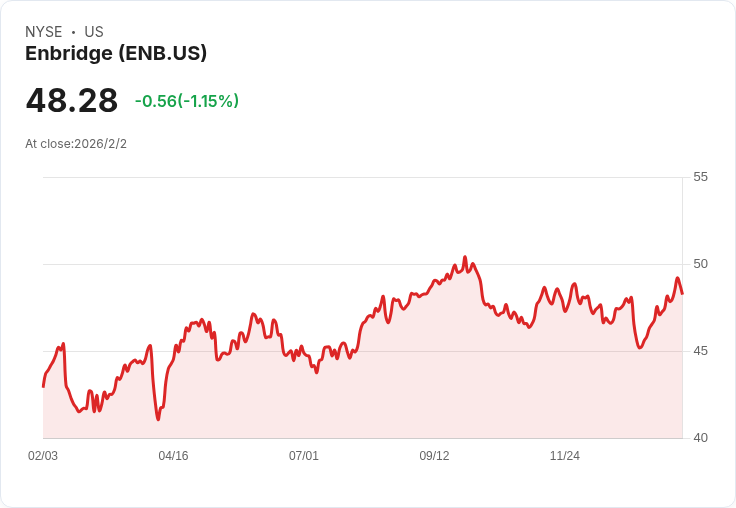Click the rightmost end of the price line
Screen dimensions: 736x508
pyautogui.click(x=682, y=293)
